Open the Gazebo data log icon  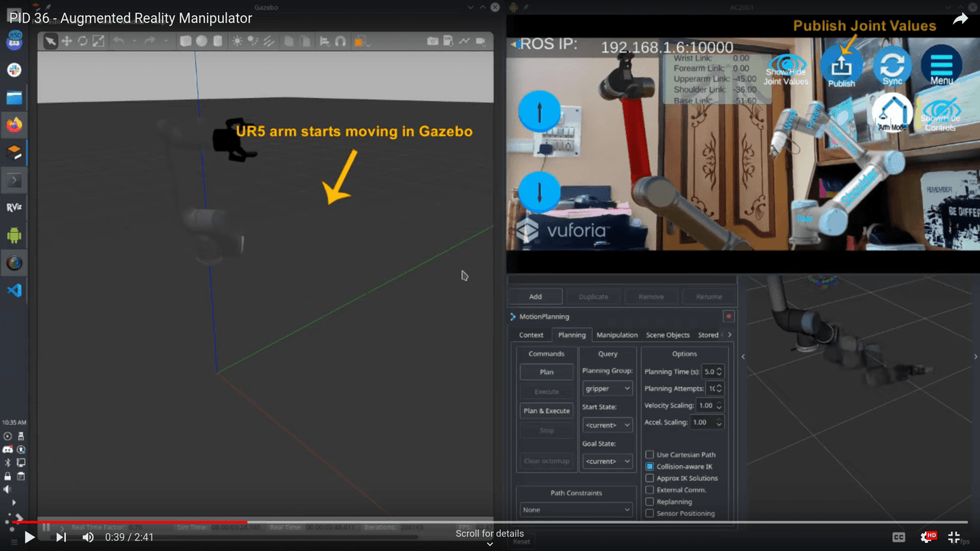click(448, 41)
